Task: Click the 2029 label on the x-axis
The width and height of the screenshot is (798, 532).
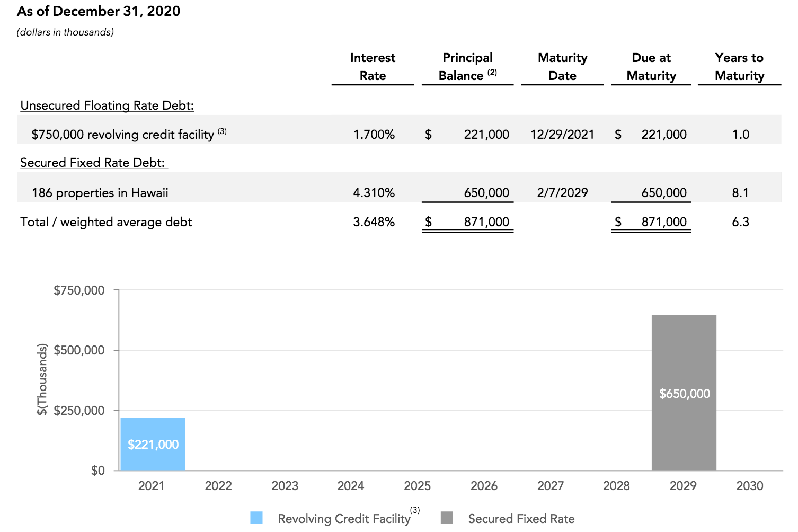Action: click(684, 485)
